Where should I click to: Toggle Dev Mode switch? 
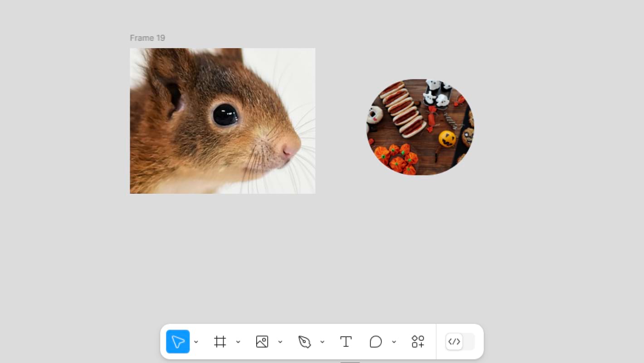pyautogui.click(x=460, y=342)
